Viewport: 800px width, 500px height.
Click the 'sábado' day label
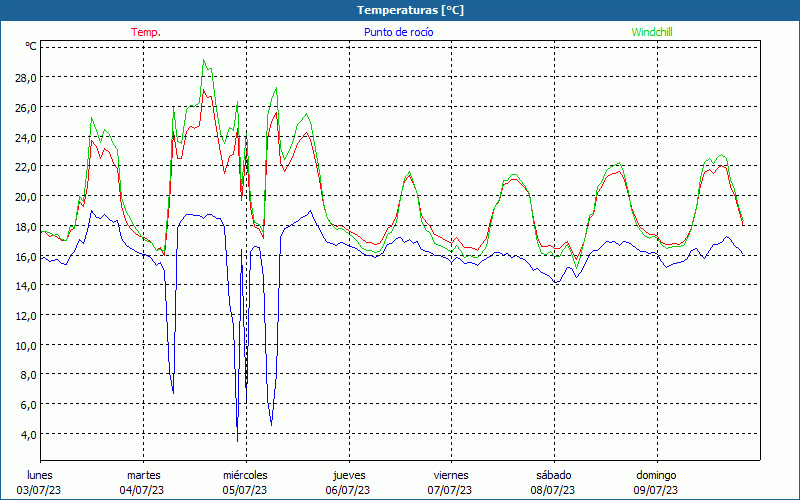(553, 475)
